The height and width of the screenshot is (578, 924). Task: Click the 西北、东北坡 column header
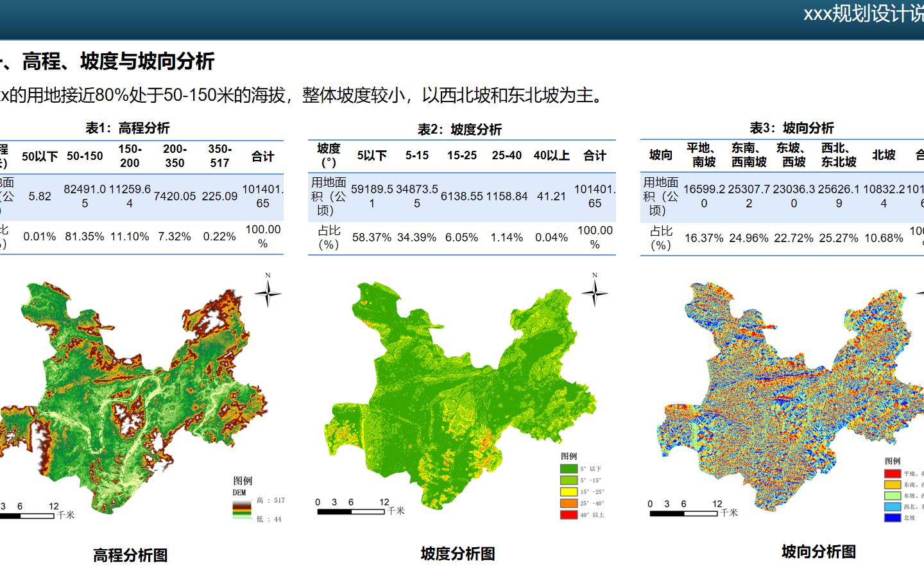coord(839,155)
